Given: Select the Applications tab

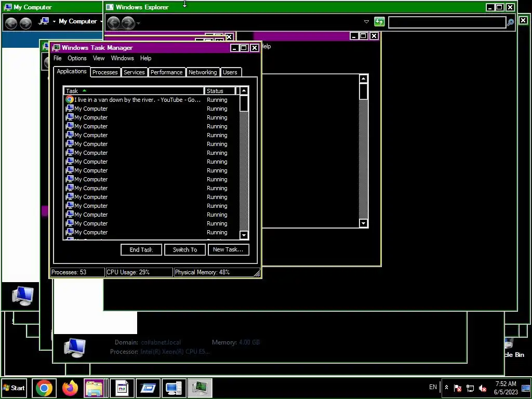Looking at the screenshot, I should tap(72, 71).
